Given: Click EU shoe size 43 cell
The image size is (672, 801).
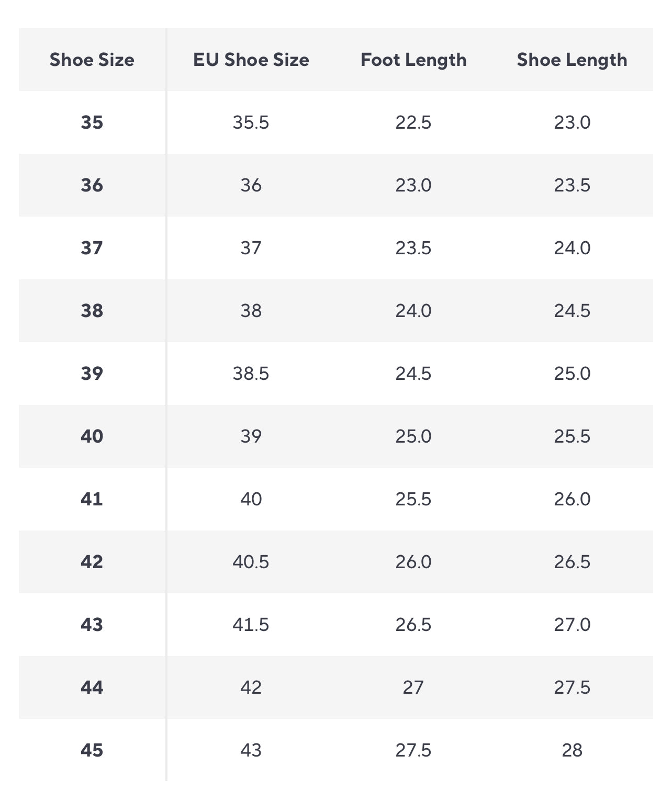Looking at the screenshot, I should [251, 750].
